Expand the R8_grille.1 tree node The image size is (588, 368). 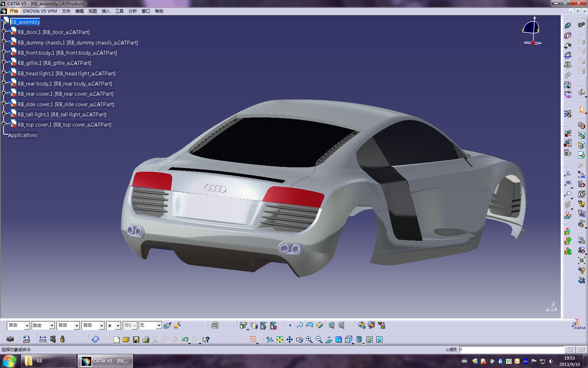(x=4, y=62)
